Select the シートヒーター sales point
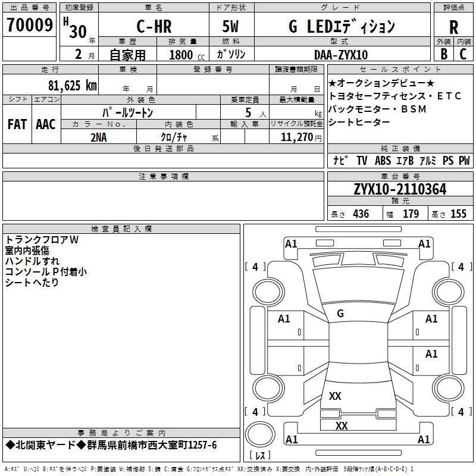Viewport: 476px width, 476px height. 359,122
